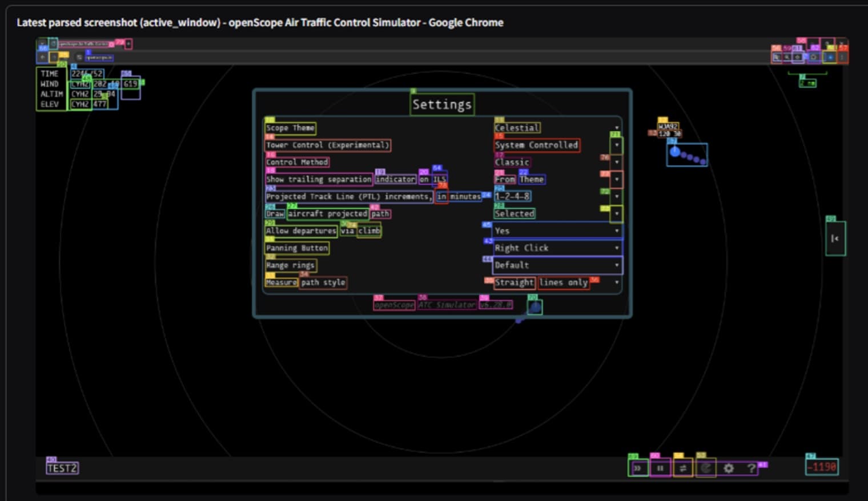Image resolution: width=868 pixels, height=501 pixels.
Task: Reload the page in Chrome
Action: [64, 57]
